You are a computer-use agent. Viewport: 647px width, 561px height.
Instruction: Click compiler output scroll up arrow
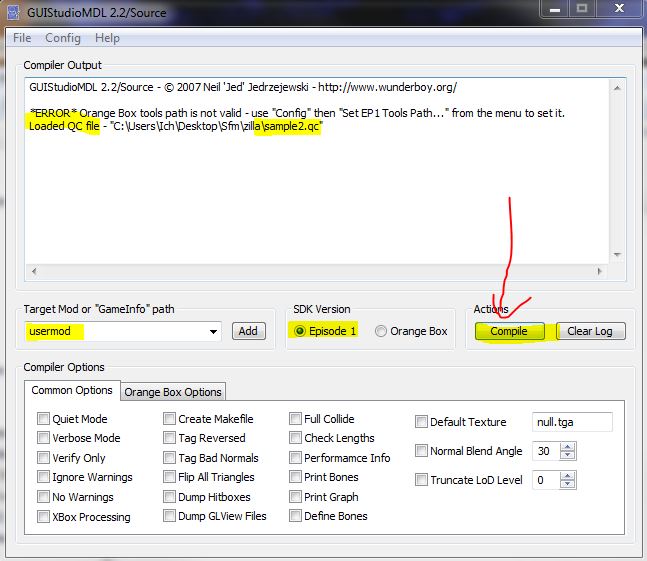coord(617,88)
